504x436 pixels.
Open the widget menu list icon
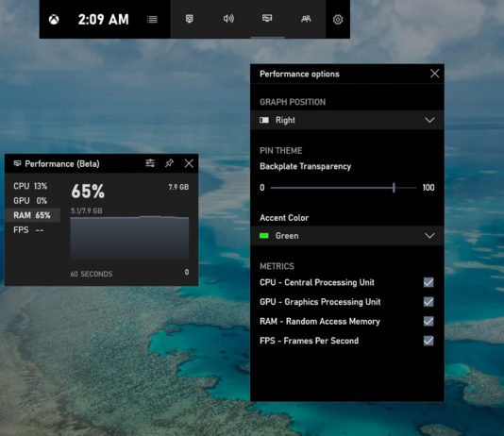152,20
